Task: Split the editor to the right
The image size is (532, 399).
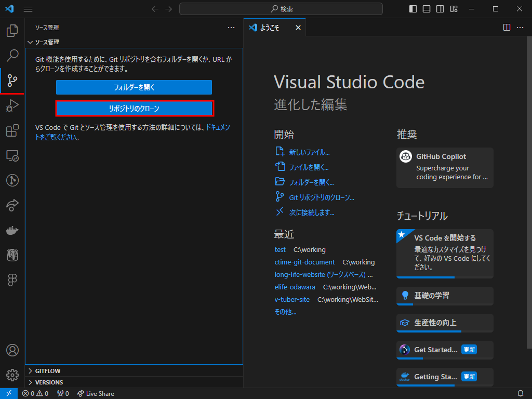Action: (507, 28)
